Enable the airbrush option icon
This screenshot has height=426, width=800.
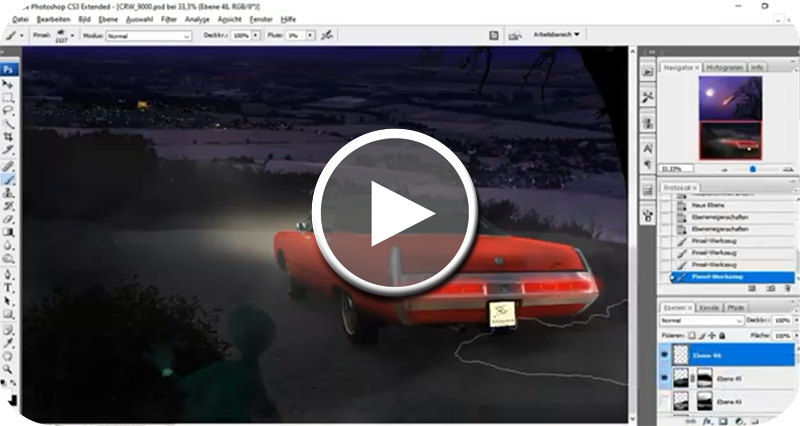(x=327, y=35)
